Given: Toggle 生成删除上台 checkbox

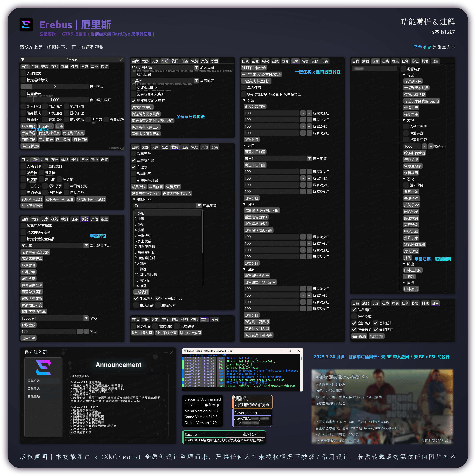Looking at the screenshot, I should pos(158,299).
